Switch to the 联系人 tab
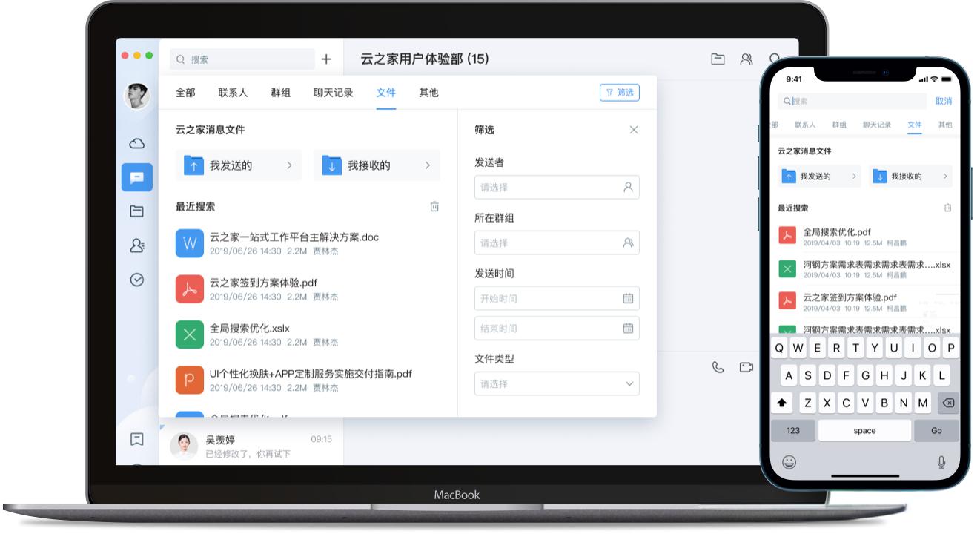The width and height of the screenshot is (980, 534). [x=233, y=93]
